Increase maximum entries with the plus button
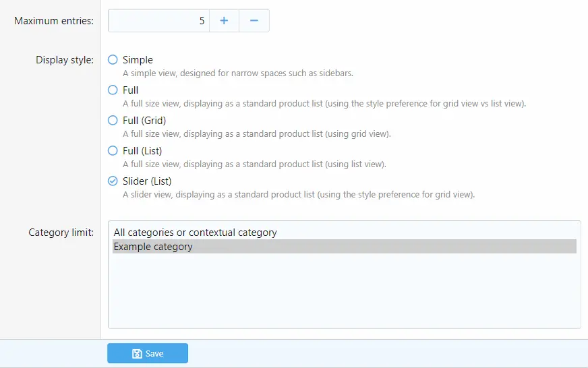Viewport: 588px width, 368px height. pos(224,21)
